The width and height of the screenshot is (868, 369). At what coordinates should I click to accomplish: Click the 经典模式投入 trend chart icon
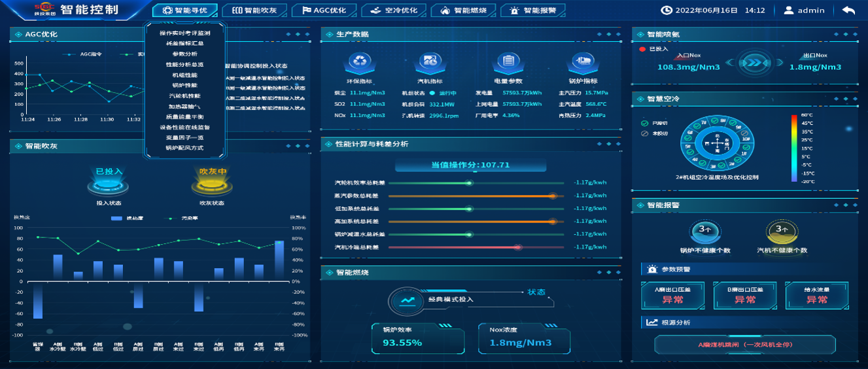[408, 300]
